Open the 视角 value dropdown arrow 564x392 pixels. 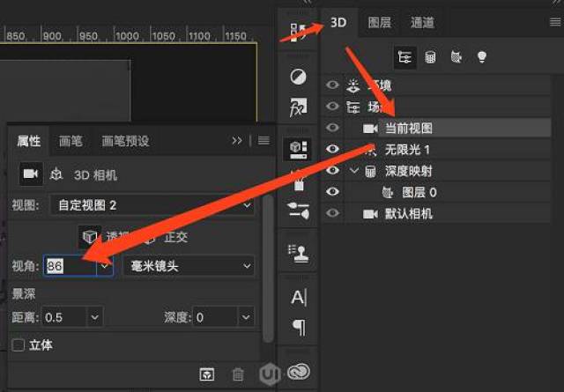click(105, 266)
